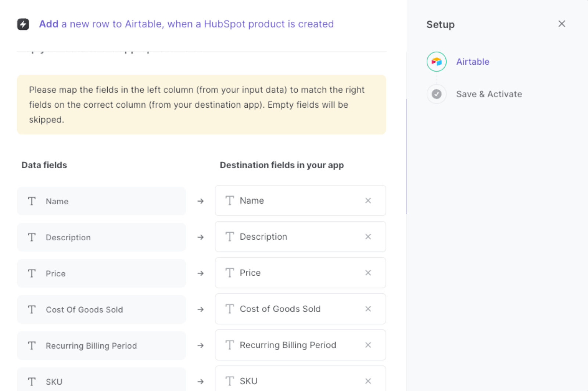Open the automation title link text
This screenshot has width=588, height=391.
coord(186,24)
